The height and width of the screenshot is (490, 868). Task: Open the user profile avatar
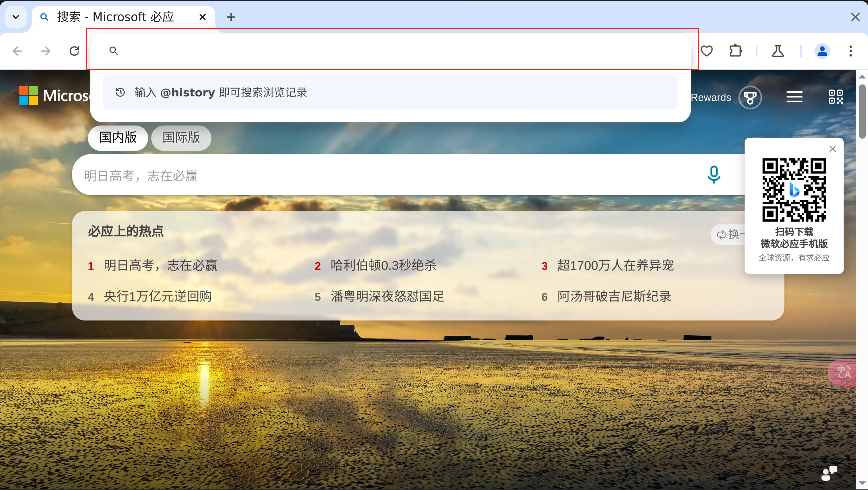822,51
